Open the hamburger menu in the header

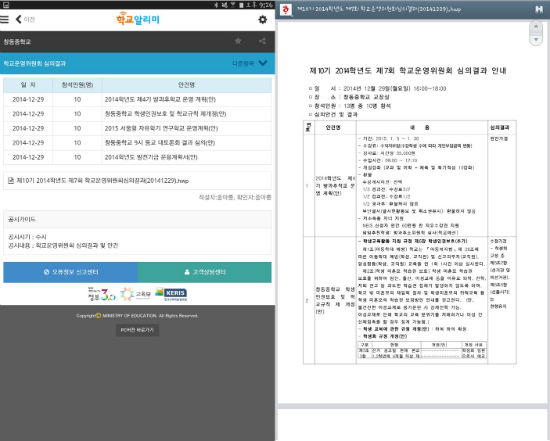point(4,19)
